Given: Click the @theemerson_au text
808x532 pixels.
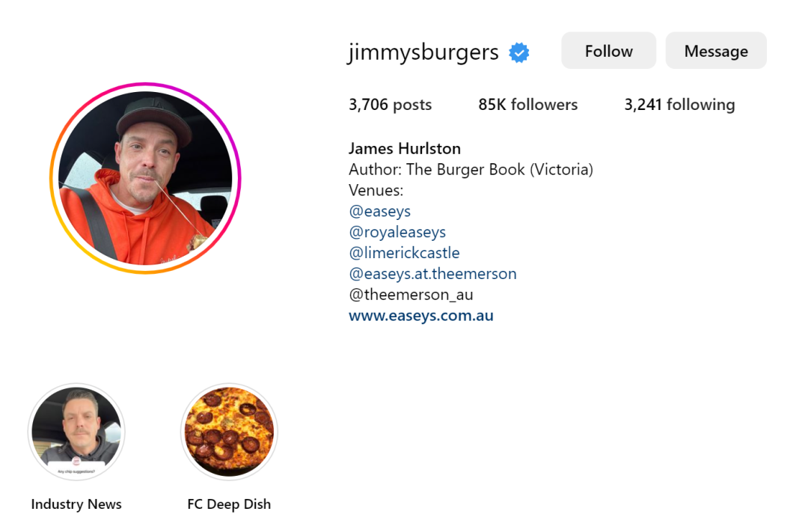Looking at the screenshot, I should [411, 295].
